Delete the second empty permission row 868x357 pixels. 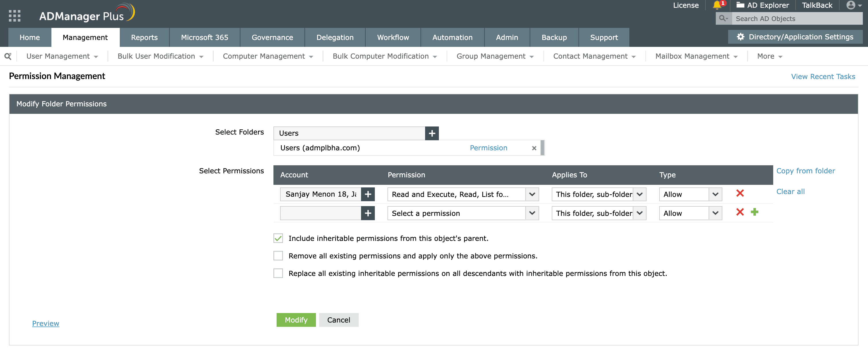pyautogui.click(x=740, y=212)
